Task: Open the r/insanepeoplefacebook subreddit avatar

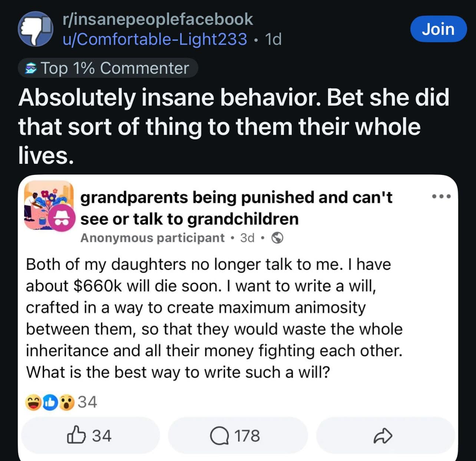Action: (x=36, y=29)
